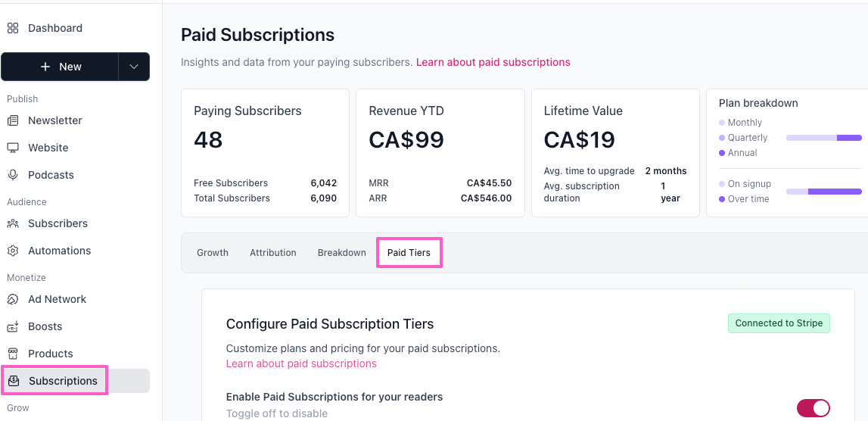Click the Boosts icon in sidebar
Viewport: 868px width, 421px height.
point(13,326)
